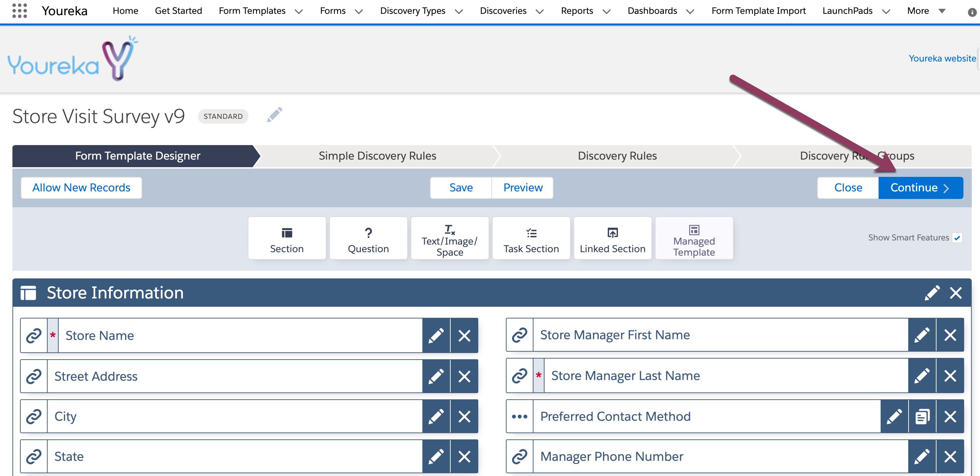
Task: Remove the Store Name question
Action: tap(464, 335)
